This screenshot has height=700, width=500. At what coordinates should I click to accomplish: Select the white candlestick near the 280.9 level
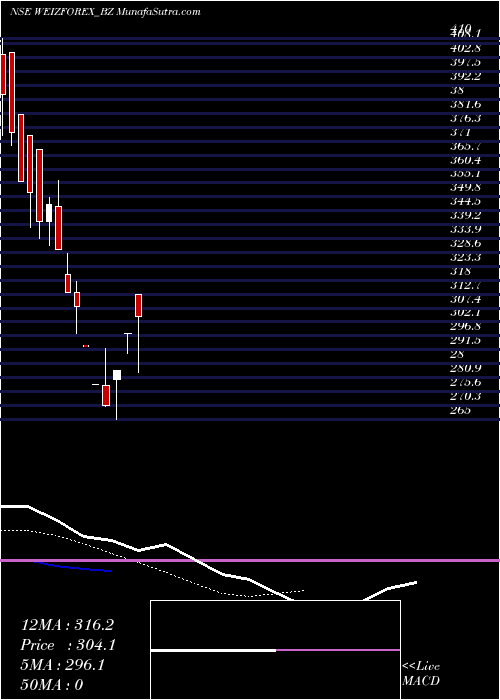tap(117, 375)
